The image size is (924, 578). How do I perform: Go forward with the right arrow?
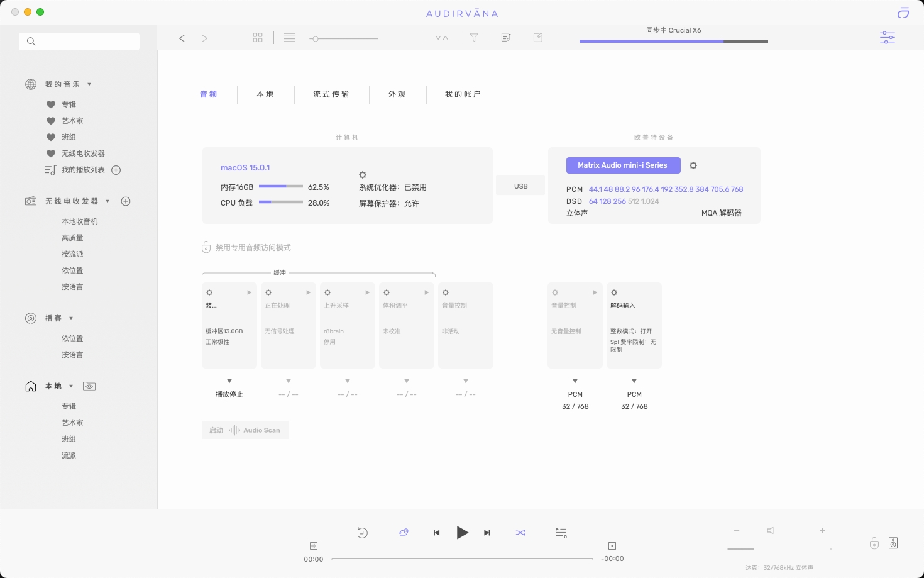coord(204,38)
